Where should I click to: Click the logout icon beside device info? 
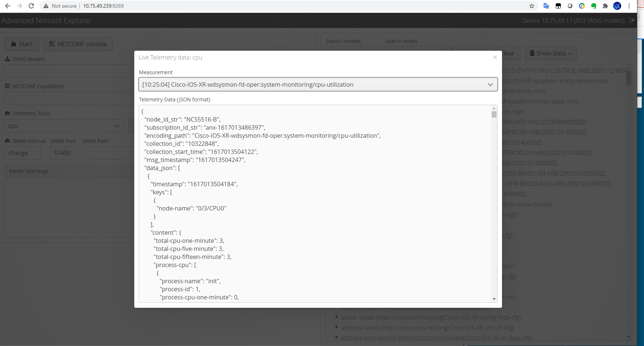pyautogui.click(x=631, y=21)
